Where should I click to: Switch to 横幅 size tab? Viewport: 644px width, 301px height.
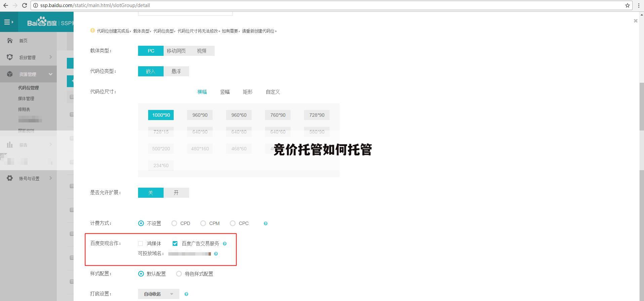[202, 92]
